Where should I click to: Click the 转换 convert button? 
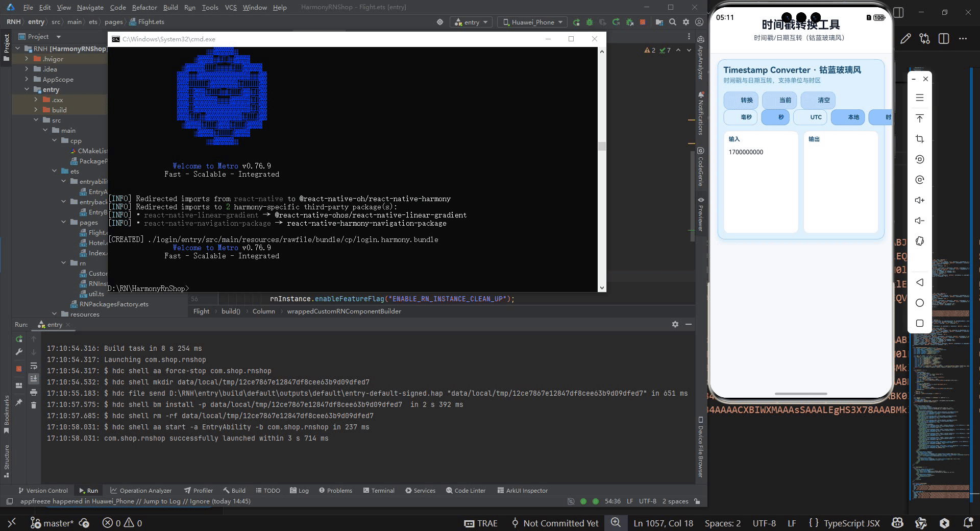pos(741,100)
